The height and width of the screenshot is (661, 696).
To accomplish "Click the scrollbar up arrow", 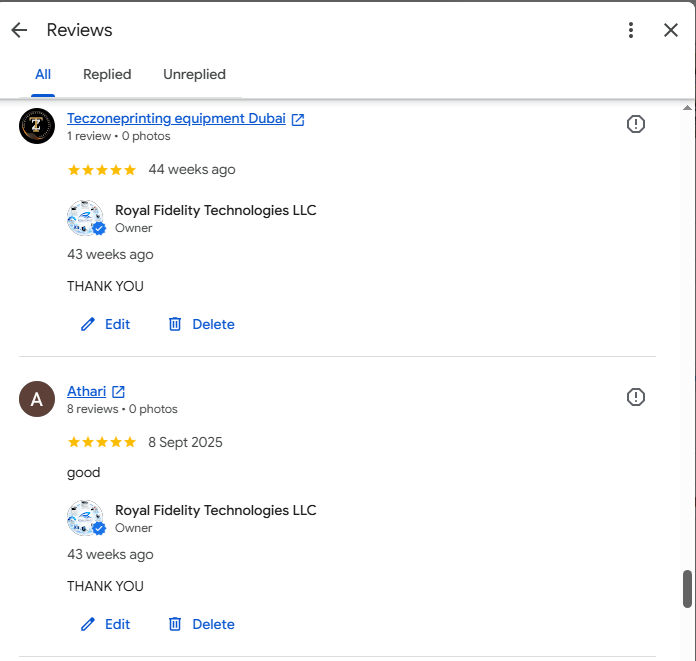I will point(687,107).
